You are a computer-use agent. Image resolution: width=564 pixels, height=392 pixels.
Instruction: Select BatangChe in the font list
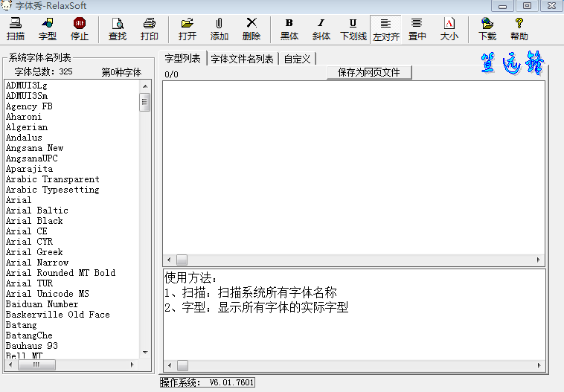pos(29,335)
